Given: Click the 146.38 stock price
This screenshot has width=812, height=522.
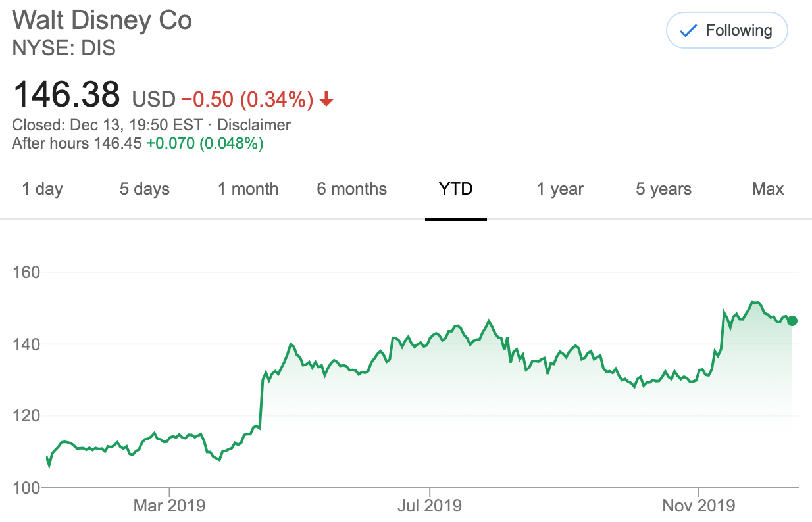Looking at the screenshot, I should tap(66, 94).
